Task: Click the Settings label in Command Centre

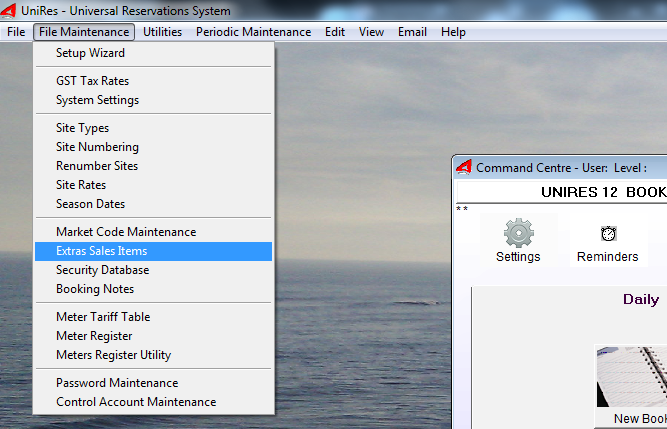Action: coord(518,257)
